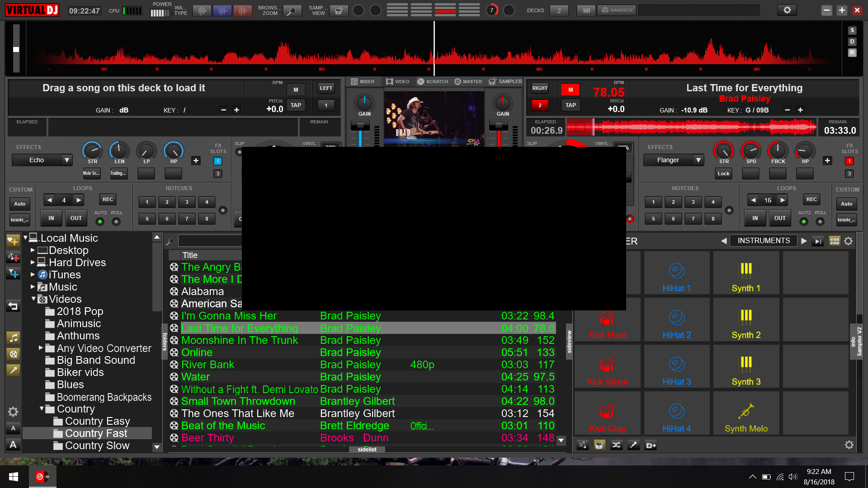This screenshot has height=488, width=868.
Task: Play the HiHat 1 sample pad
Action: click(x=676, y=273)
